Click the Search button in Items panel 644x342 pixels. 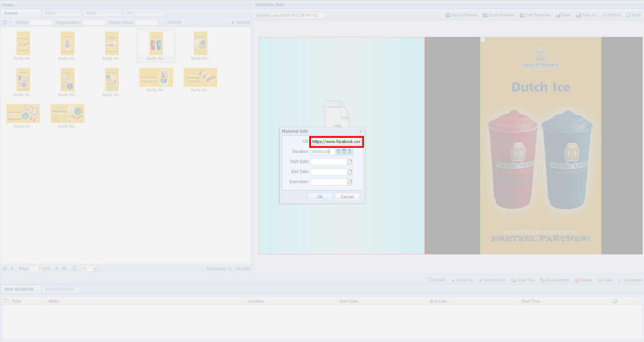[x=172, y=22]
